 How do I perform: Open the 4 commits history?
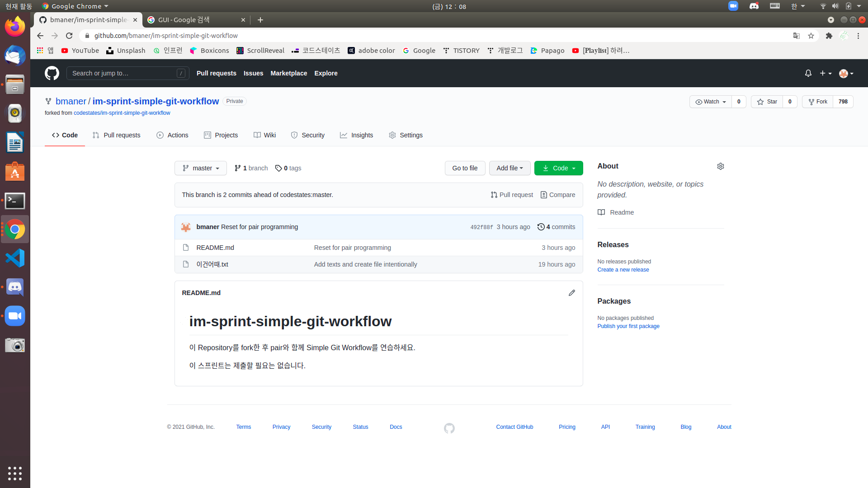(x=556, y=227)
